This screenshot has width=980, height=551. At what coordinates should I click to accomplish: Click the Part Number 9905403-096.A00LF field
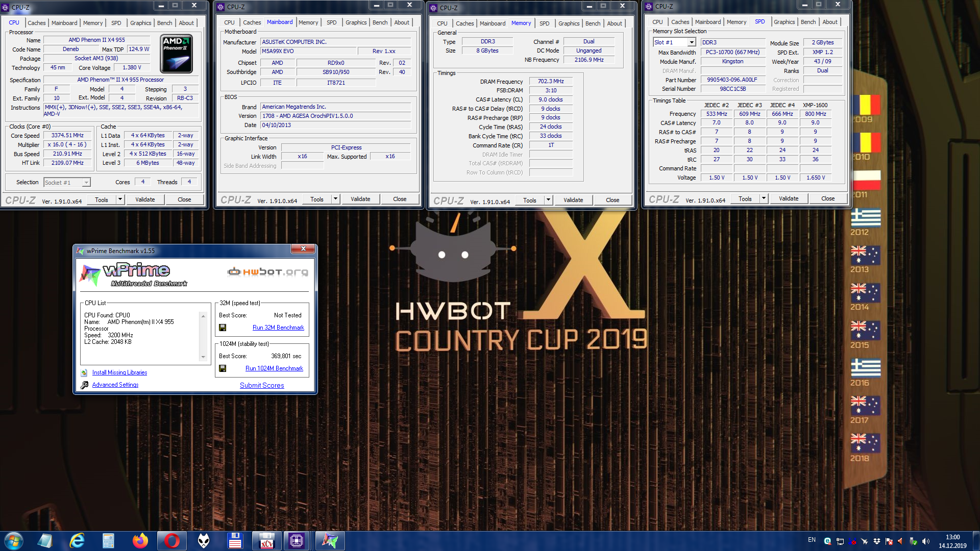pyautogui.click(x=732, y=80)
